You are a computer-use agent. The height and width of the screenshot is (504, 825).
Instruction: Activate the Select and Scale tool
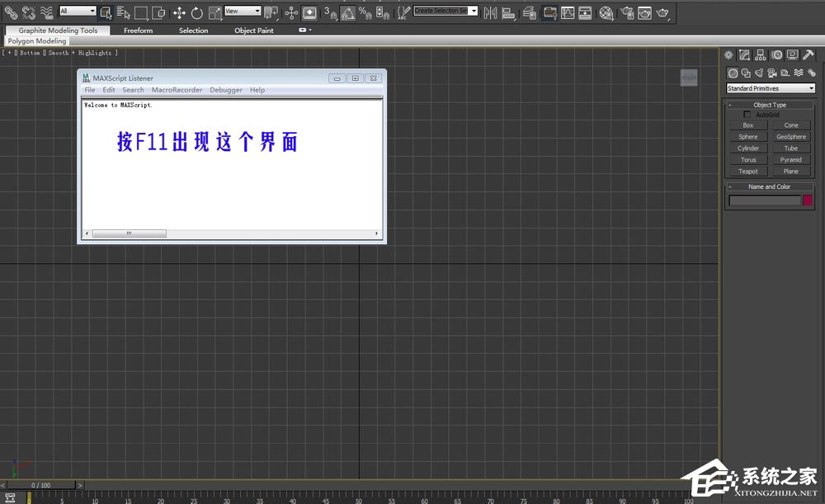point(214,12)
